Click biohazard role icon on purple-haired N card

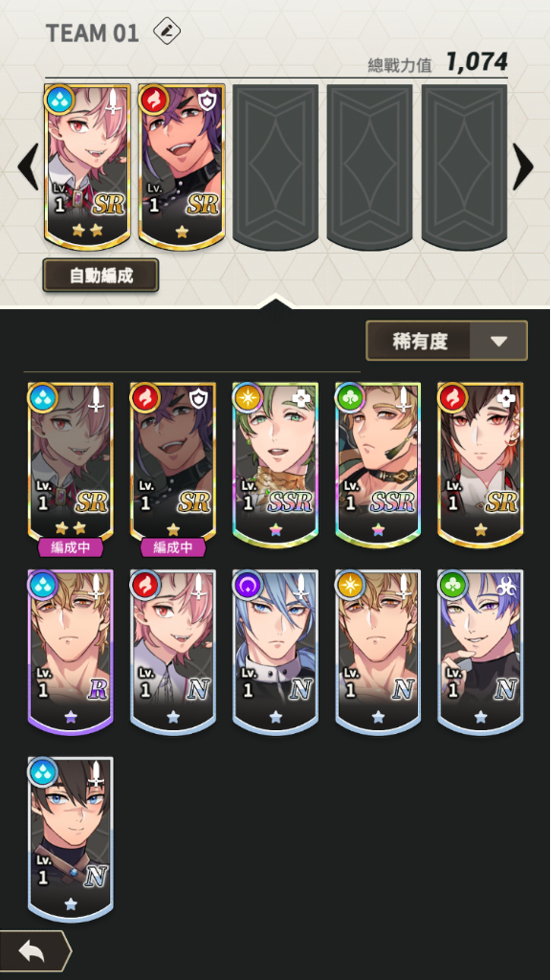coord(507,586)
